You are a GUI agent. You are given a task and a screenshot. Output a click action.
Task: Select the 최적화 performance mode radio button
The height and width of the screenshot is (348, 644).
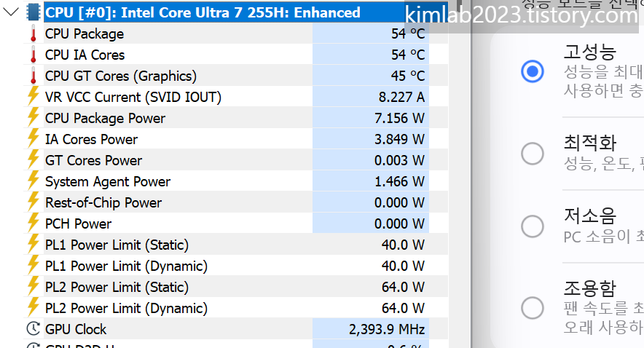point(533,154)
